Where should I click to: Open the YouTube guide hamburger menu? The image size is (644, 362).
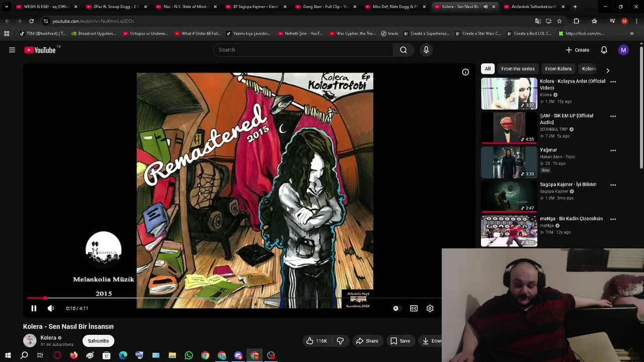pyautogui.click(x=12, y=50)
